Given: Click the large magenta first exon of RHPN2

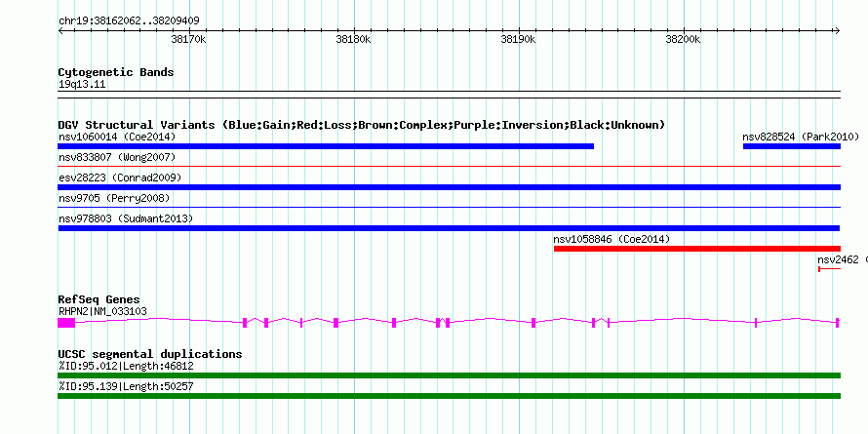Looking at the screenshot, I should click(66, 323).
